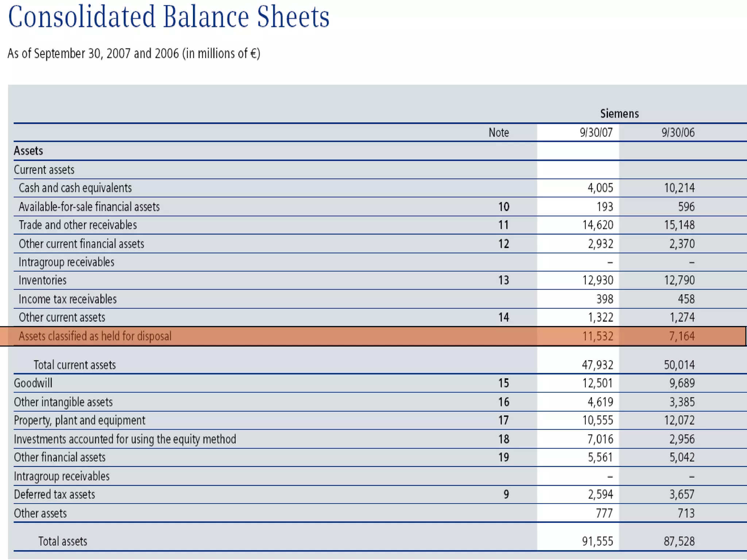Select the Cash and cash equivalents label

[x=75, y=188]
